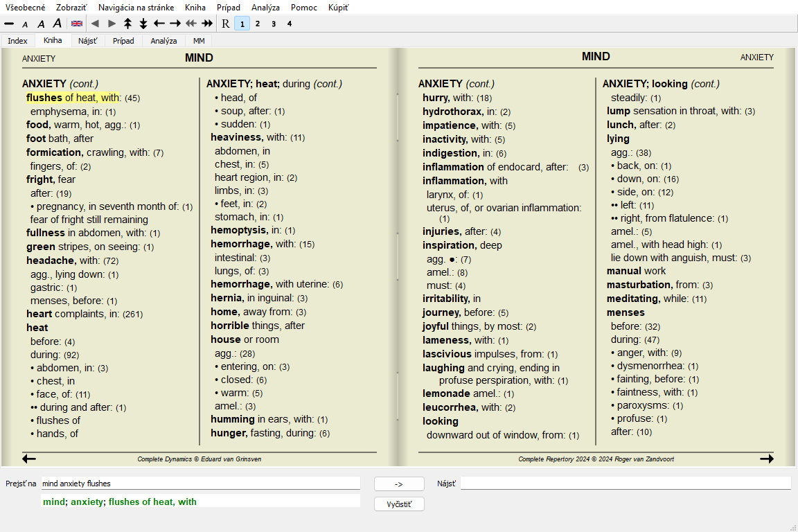Open the Navigácia na stránke menu
Viewport: 798px width, 532px height.
point(136,8)
